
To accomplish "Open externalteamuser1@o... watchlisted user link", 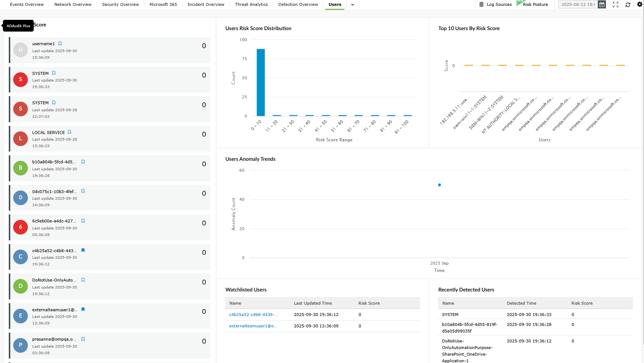I will coord(253,326).
